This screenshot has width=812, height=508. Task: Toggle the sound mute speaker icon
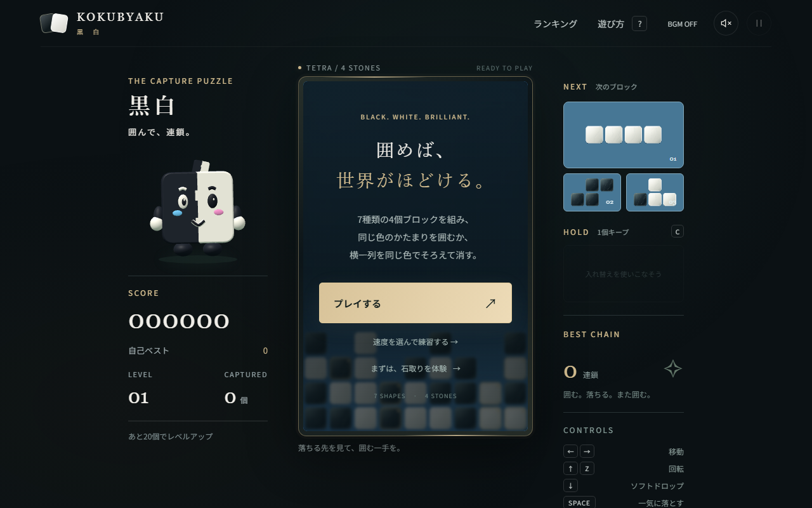tap(726, 23)
